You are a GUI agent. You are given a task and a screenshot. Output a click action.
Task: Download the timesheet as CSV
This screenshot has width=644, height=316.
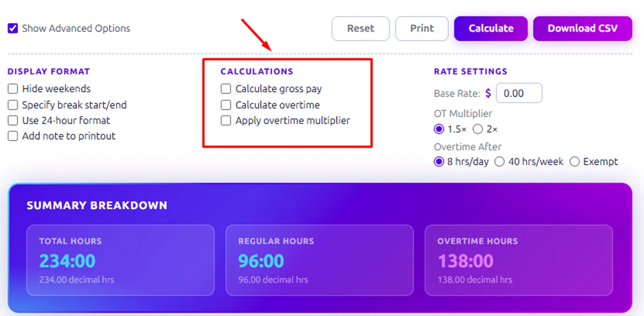pos(582,28)
